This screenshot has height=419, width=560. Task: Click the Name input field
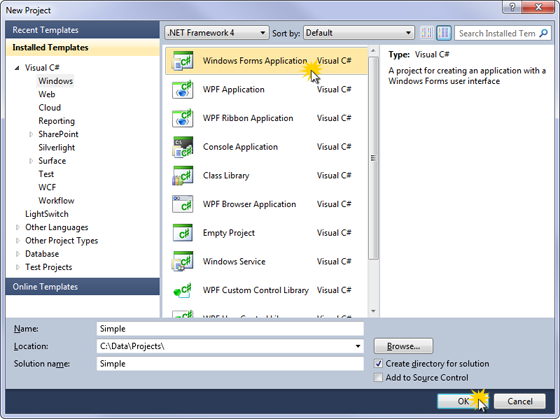click(x=230, y=329)
